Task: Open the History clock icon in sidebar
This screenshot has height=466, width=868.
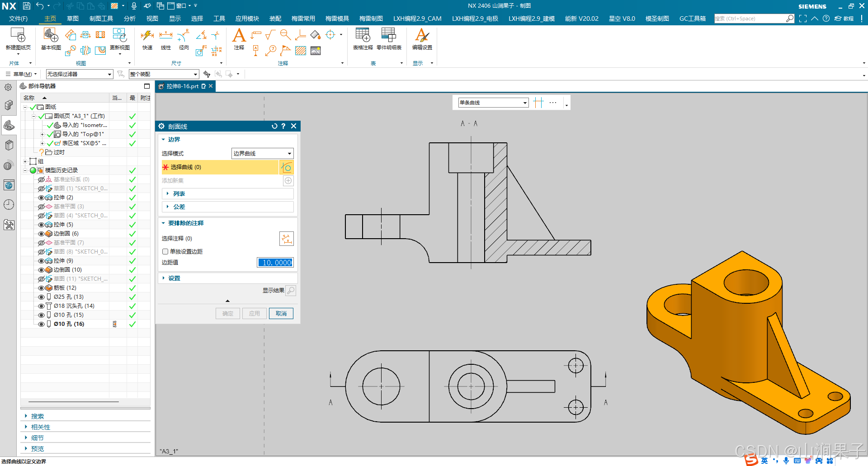Action: pos(9,205)
